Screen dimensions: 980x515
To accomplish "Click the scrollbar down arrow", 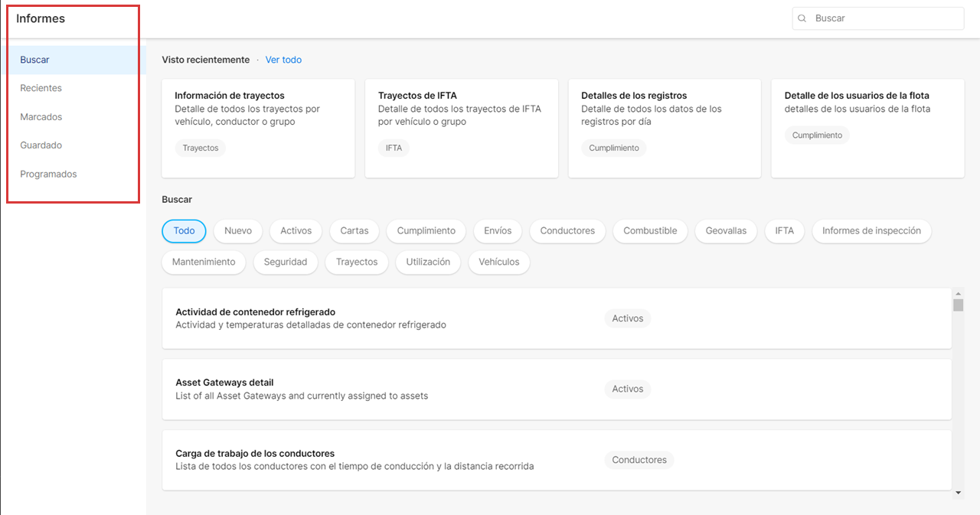I will pyautogui.click(x=958, y=494).
